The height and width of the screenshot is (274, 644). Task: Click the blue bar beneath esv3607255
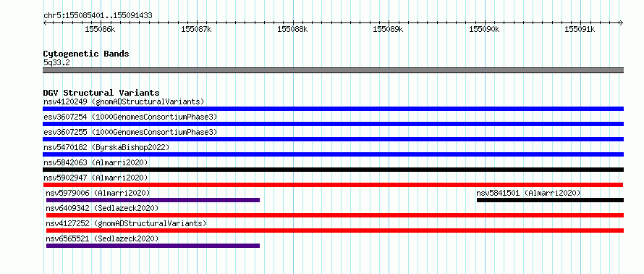click(x=333, y=139)
